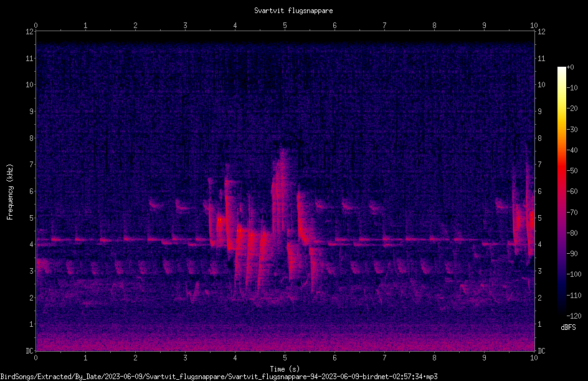Screen dimensions: 588x381
Task: Click the 'dBFS' colorbar unit label
Action: point(568,327)
